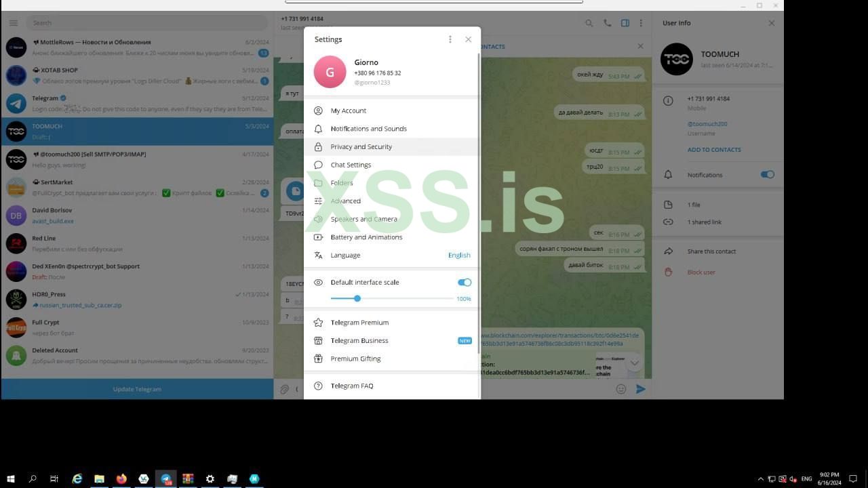The image size is (868, 488).
Task: Open WinRAR from the taskbar
Action: pyautogui.click(x=188, y=479)
